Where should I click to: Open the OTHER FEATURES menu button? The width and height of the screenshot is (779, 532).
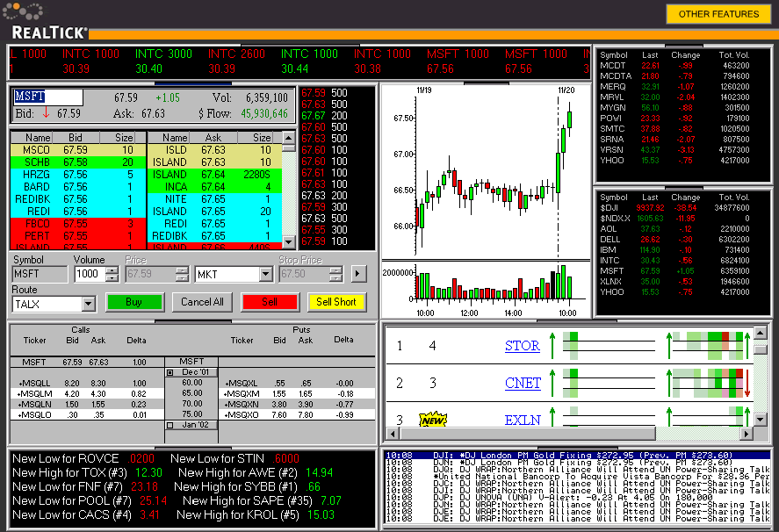718,14
